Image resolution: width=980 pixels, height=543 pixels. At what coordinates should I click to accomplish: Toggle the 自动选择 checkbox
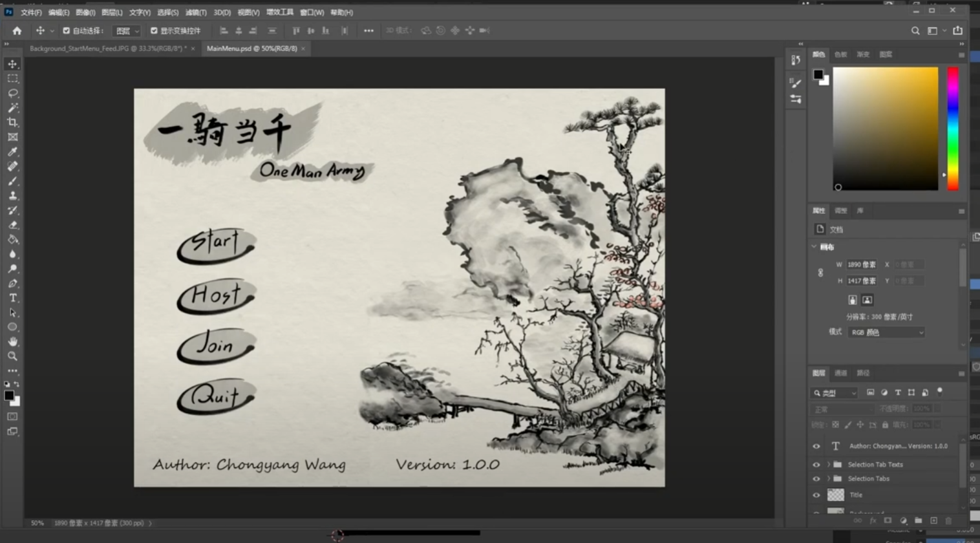pyautogui.click(x=66, y=30)
